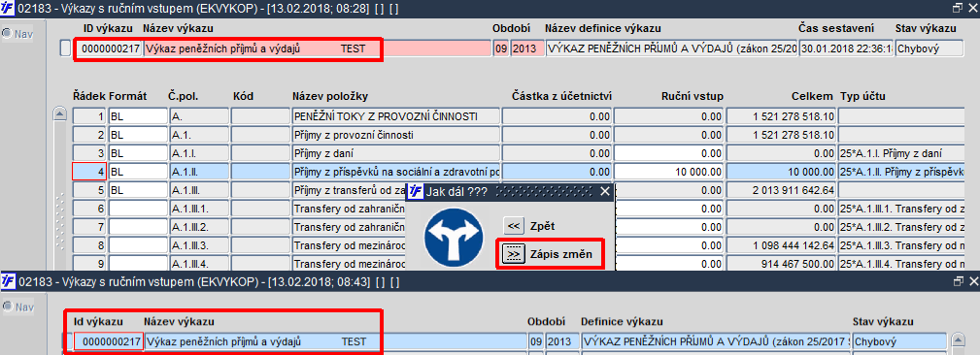Viewport: 980px width, 355px height.
Task: Click row number 8 cell
Action: point(89,244)
